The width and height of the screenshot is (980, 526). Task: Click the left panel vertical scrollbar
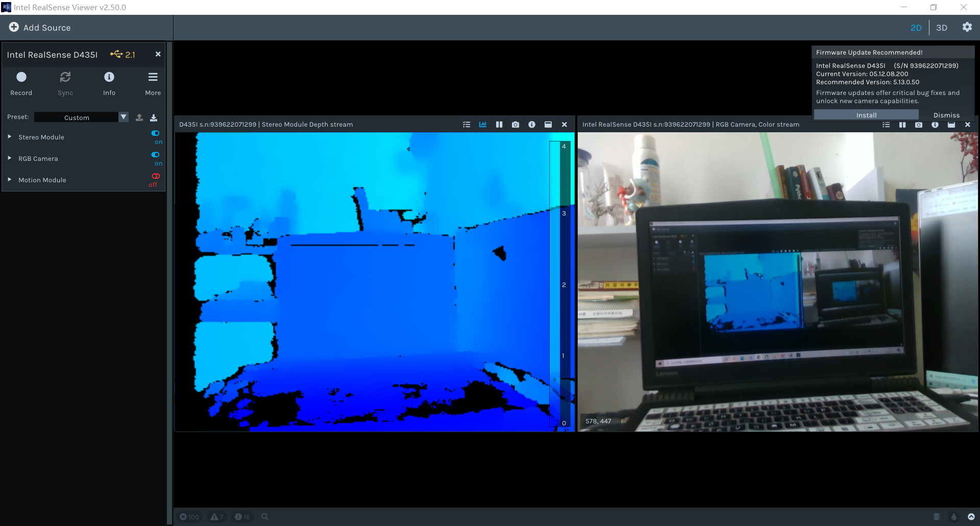[x=169, y=283]
